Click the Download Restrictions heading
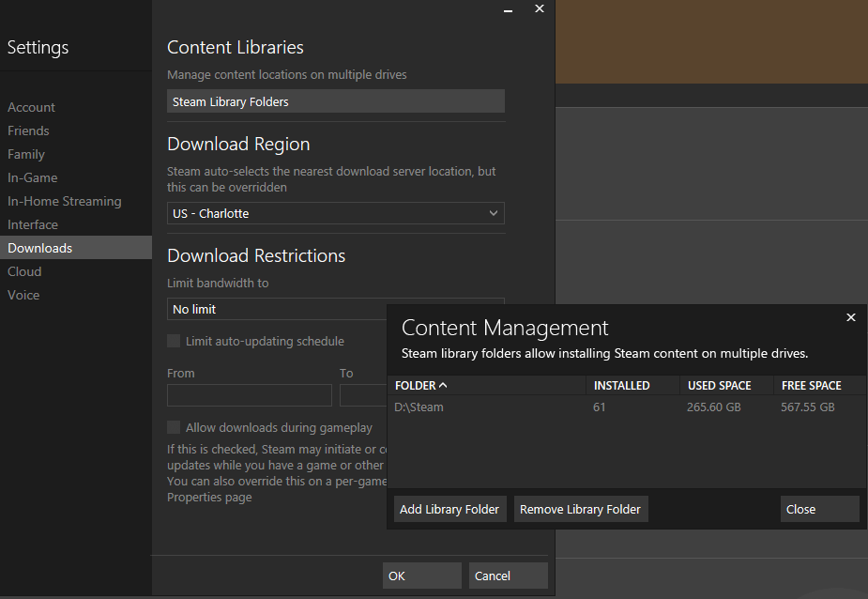This screenshot has width=868, height=599. [x=256, y=255]
